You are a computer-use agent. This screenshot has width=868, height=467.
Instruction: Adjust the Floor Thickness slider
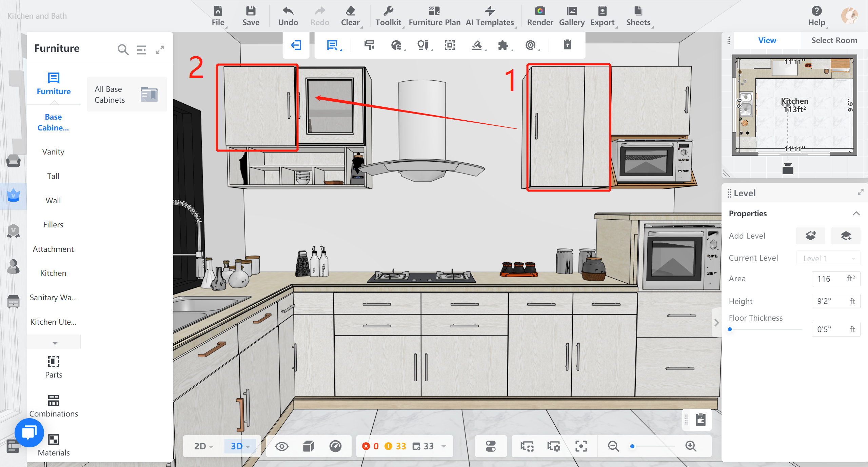click(x=730, y=329)
